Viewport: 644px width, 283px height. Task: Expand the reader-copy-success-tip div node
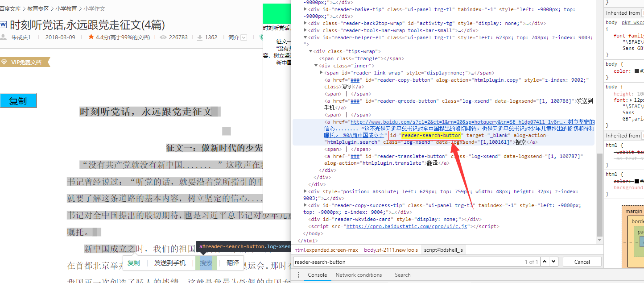[x=305, y=205]
